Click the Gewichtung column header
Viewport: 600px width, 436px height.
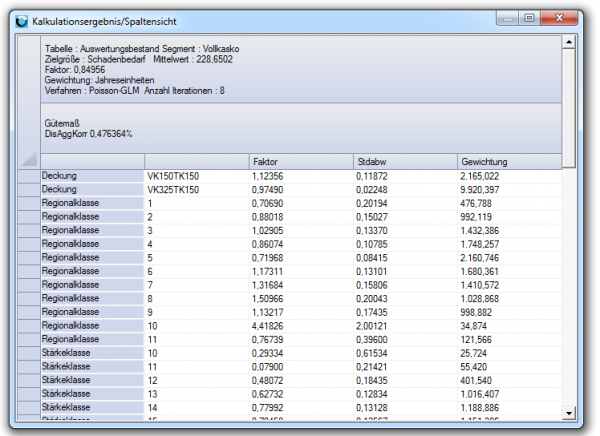(509, 162)
